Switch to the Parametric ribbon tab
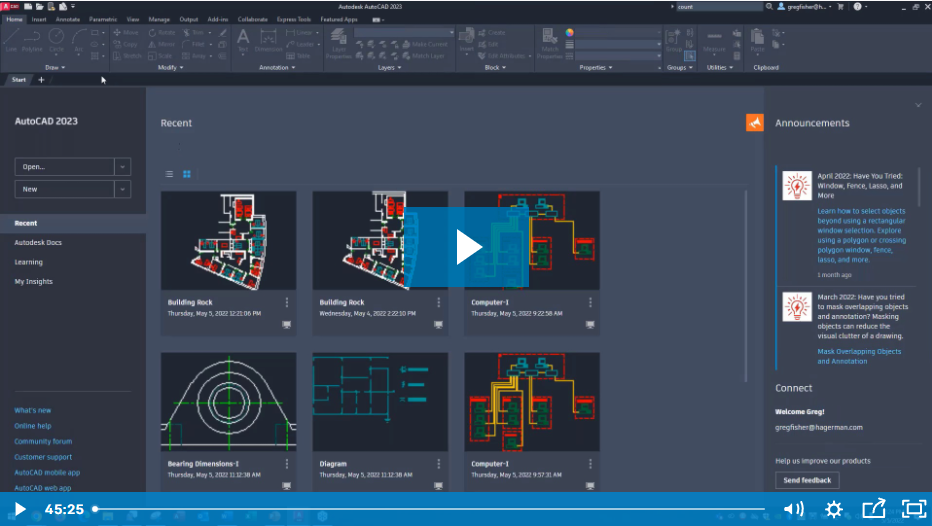This screenshot has height=526, width=932. 103,19
